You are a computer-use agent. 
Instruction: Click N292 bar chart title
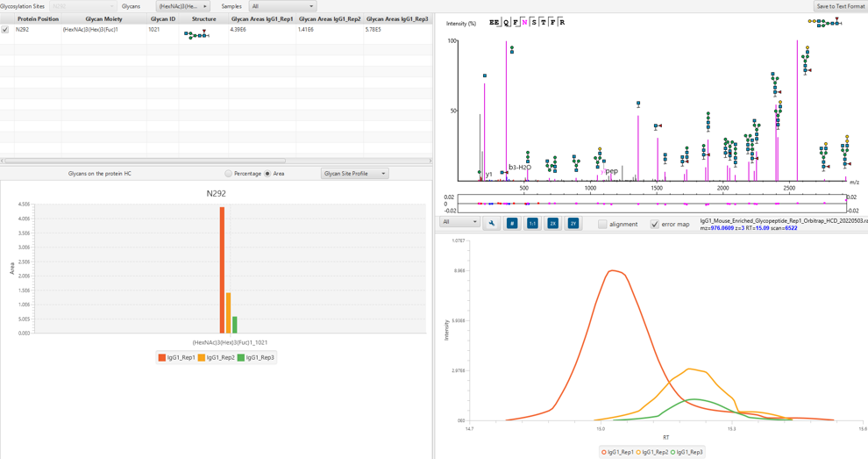(216, 193)
